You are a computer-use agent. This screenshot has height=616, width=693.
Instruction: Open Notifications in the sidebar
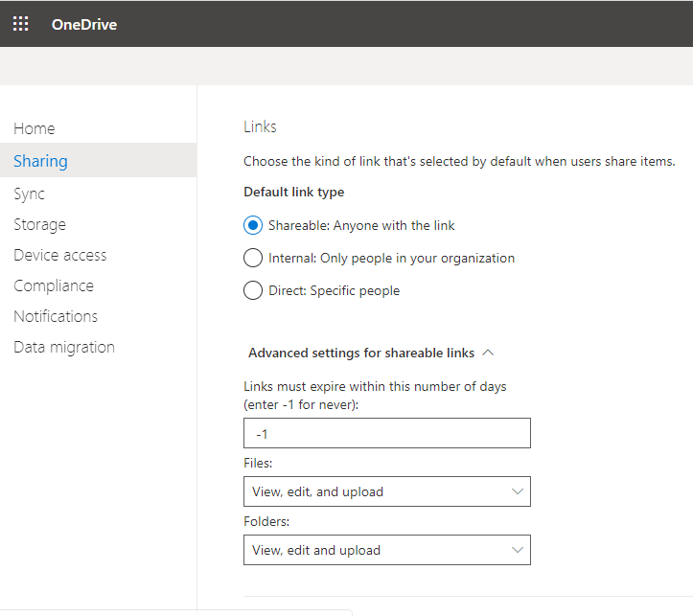point(56,316)
